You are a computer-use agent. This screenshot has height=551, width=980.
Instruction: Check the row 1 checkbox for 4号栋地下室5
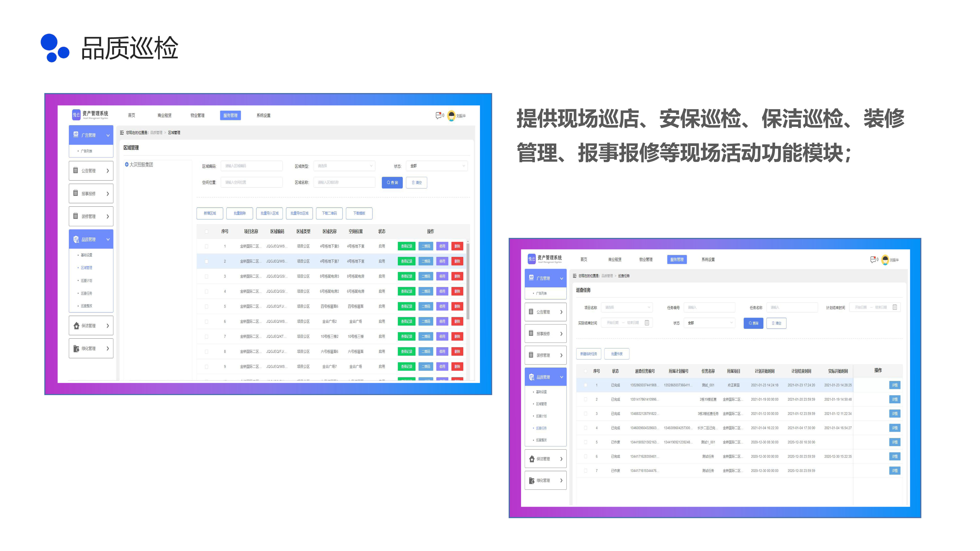pos(207,246)
